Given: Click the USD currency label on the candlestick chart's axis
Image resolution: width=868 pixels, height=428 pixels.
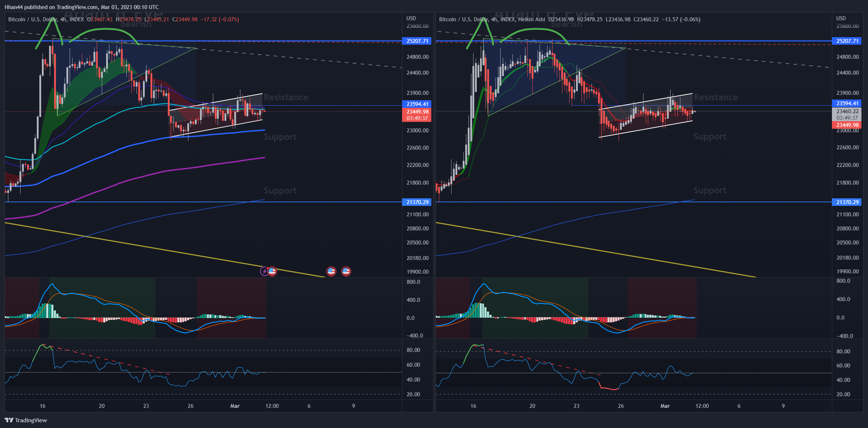Looking at the screenshot, I should tap(411, 18).
